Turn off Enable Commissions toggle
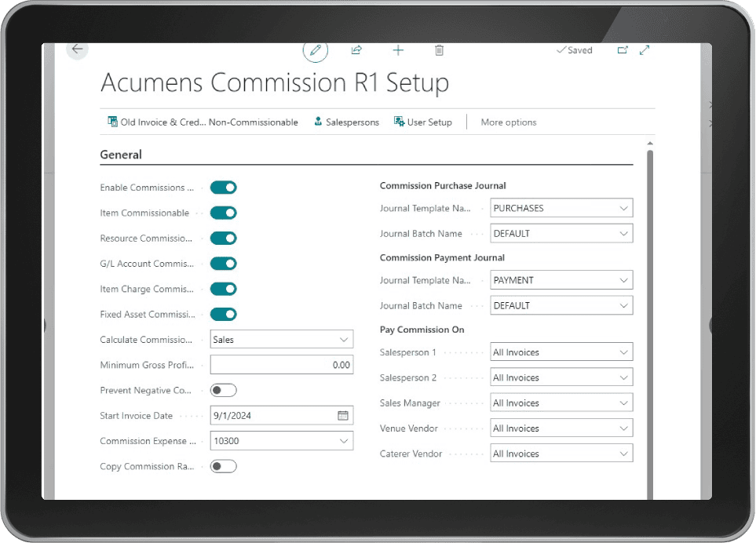Viewport: 756px width, 543px height. [x=223, y=188]
